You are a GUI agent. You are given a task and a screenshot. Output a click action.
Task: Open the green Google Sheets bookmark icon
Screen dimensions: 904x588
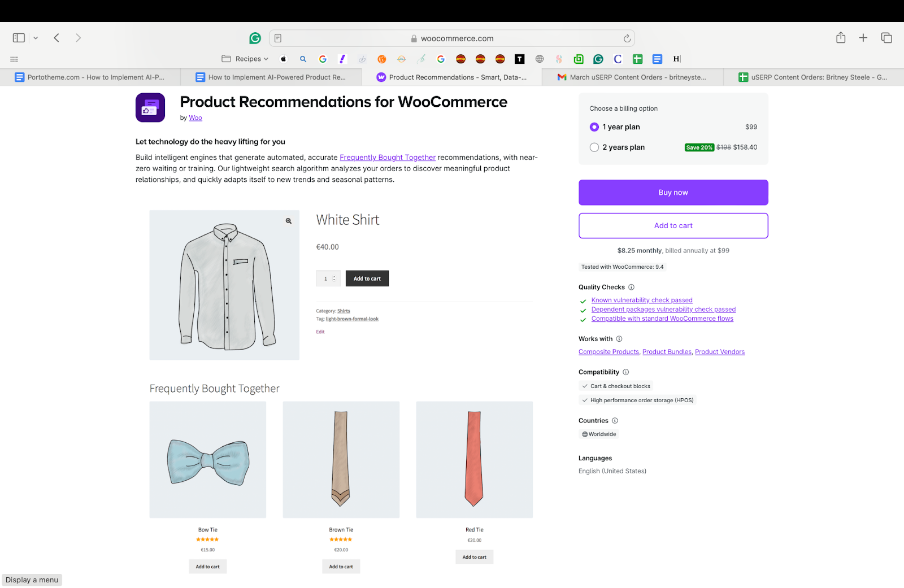tap(638, 59)
